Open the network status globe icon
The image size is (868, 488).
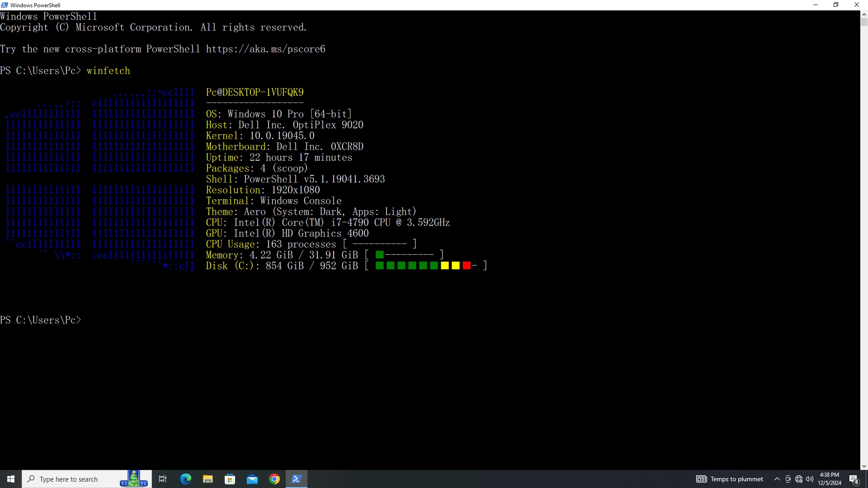point(799,479)
